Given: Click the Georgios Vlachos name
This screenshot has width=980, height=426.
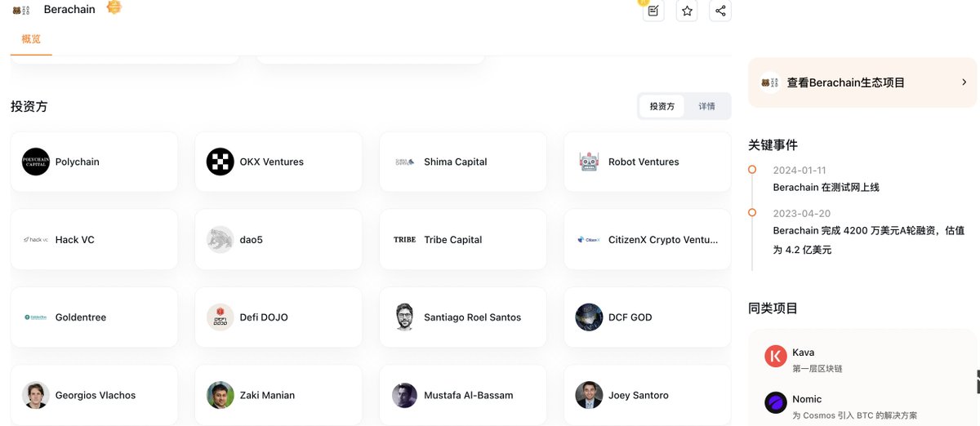Looking at the screenshot, I should 96,395.
